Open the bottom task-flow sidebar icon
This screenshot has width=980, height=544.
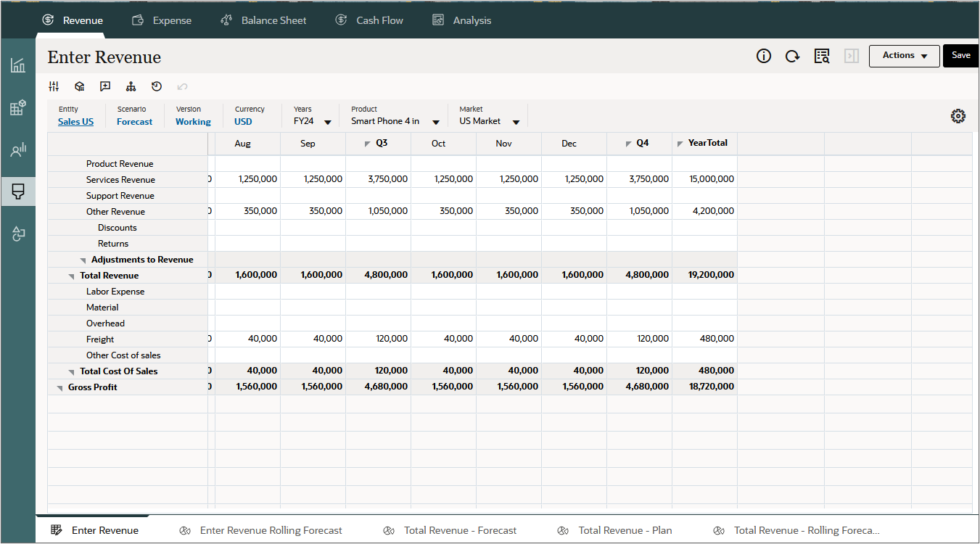(18, 234)
